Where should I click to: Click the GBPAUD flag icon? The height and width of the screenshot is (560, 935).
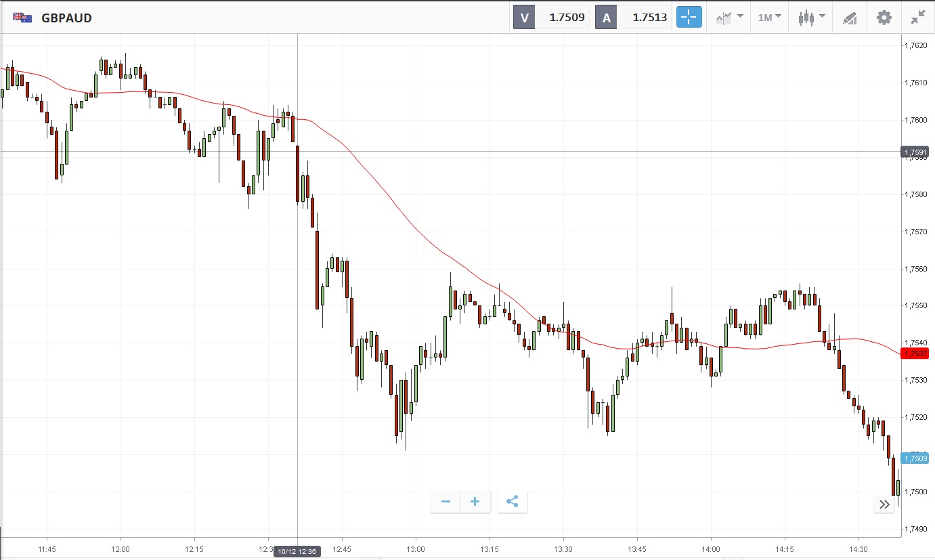22,18
